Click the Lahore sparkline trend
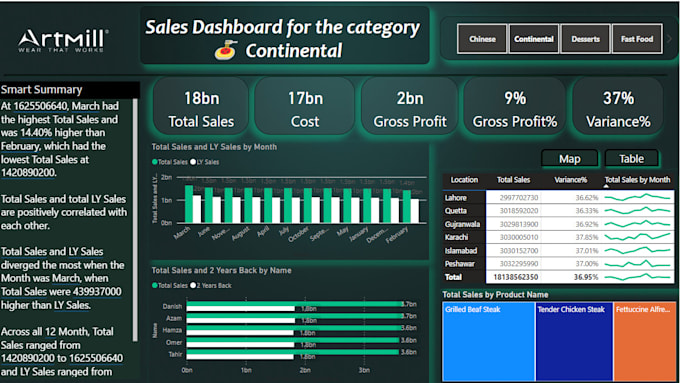Screen dimensions: 680x383 pos(637,197)
